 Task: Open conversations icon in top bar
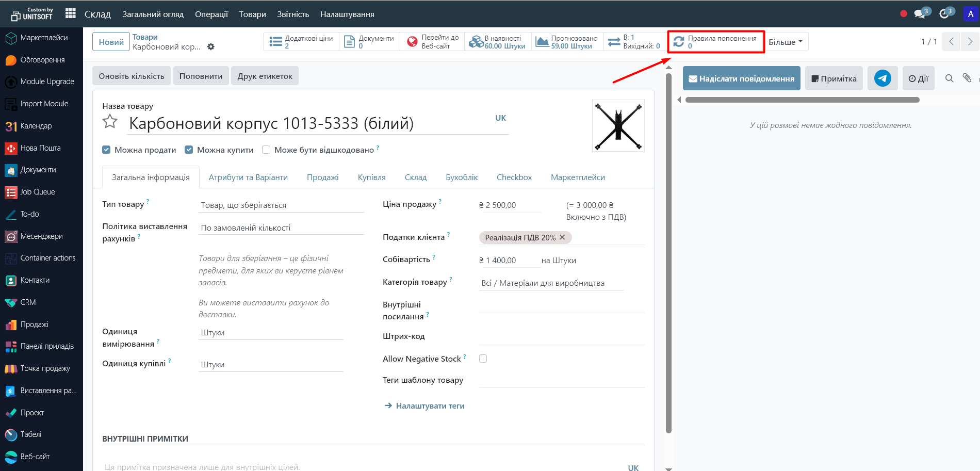coord(920,14)
